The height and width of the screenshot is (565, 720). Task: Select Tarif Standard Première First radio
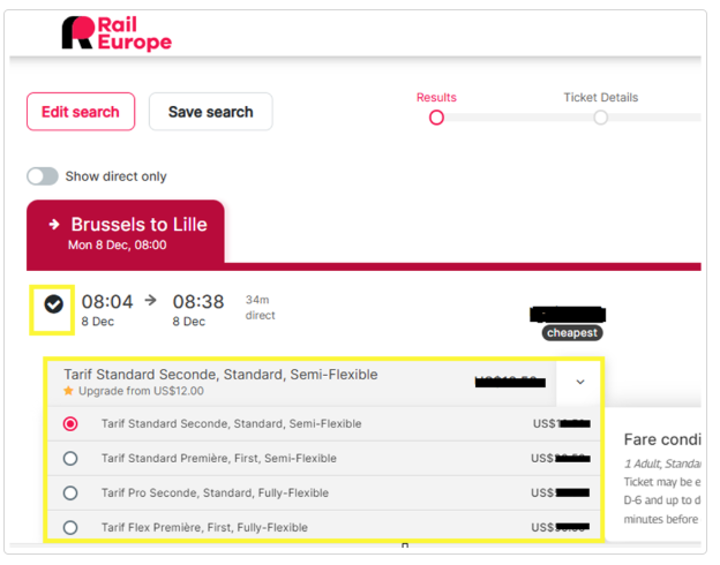(x=70, y=458)
